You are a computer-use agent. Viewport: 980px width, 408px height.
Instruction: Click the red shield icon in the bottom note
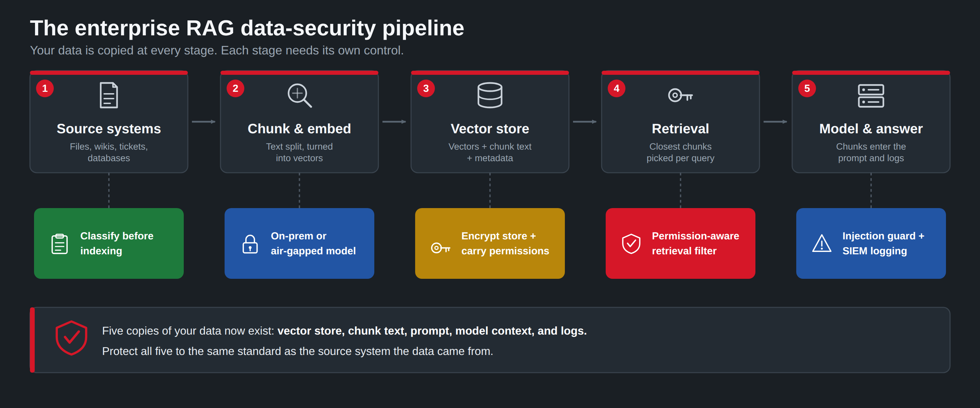coord(71,338)
